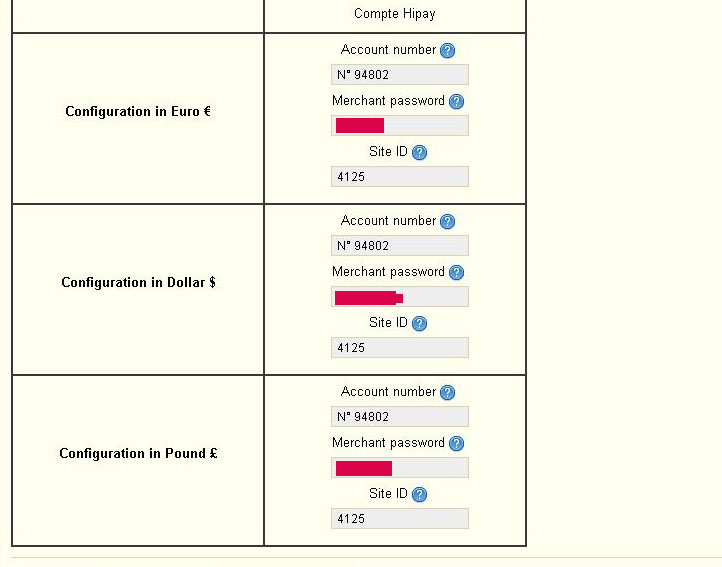Focus the Dollar Account number field

coord(400,246)
